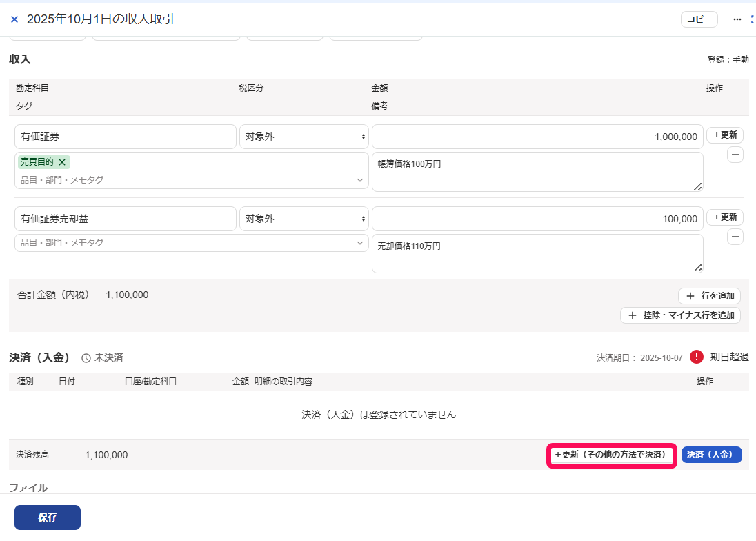
Task: Click the 有価証券売却益 account field
Action: [126, 219]
